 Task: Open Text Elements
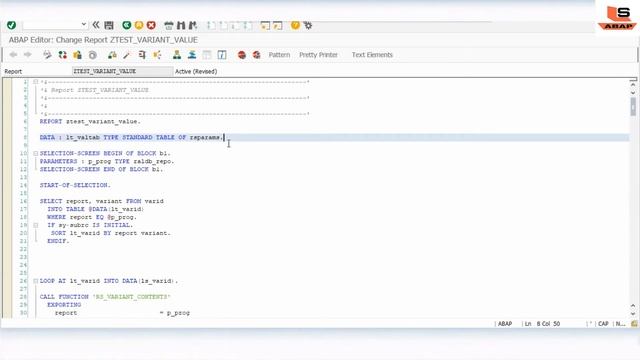(372, 55)
